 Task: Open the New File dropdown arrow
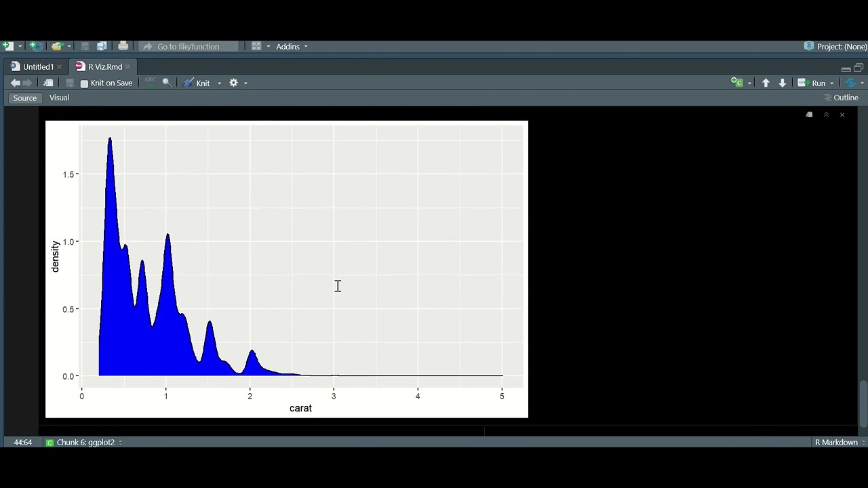tap(20, 46)
